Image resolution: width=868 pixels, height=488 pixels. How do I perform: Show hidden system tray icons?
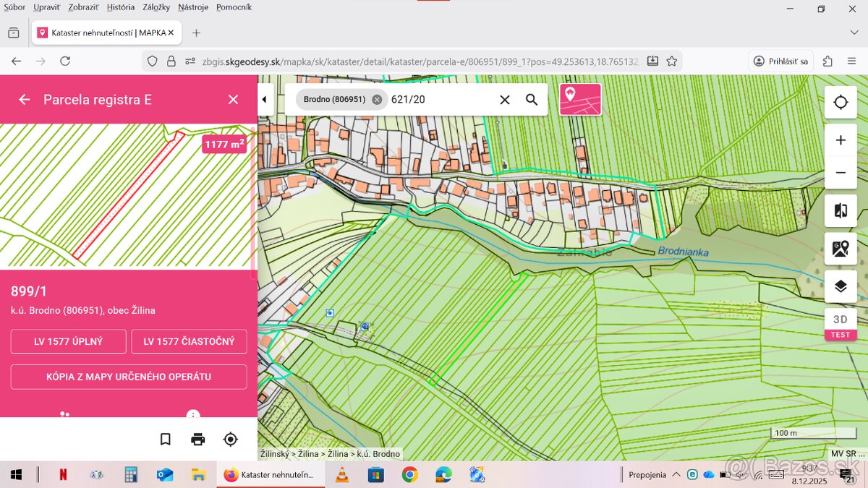coord(676,475)
